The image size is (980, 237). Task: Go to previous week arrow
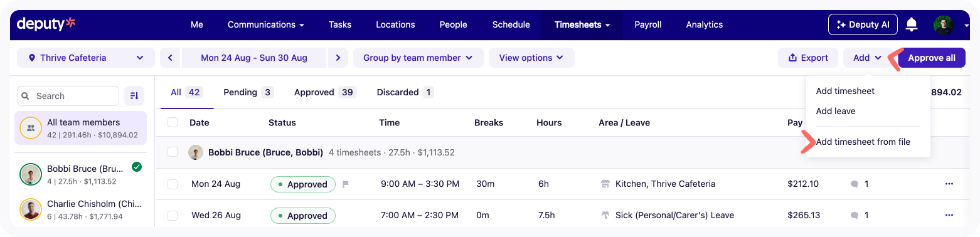point(170,58)
